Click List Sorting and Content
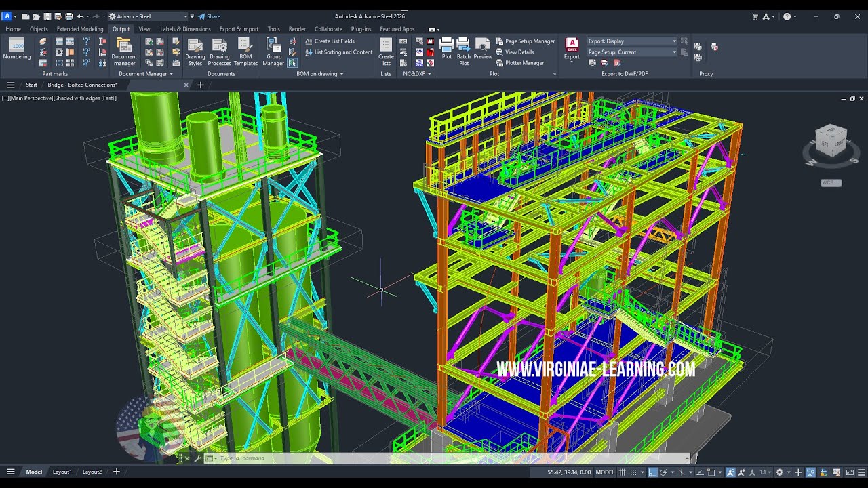868x488 pixels. pyautogui.click(x=338, y=52)
